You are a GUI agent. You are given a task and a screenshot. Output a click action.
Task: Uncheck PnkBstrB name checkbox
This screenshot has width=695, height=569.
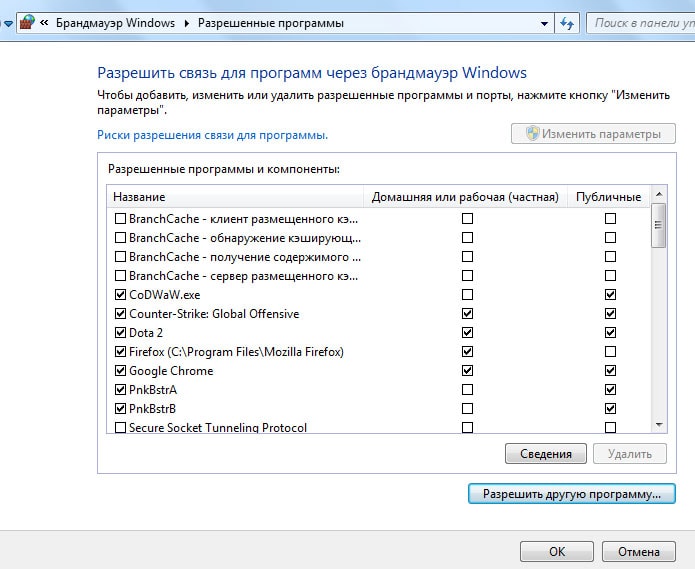coord(120,408)
